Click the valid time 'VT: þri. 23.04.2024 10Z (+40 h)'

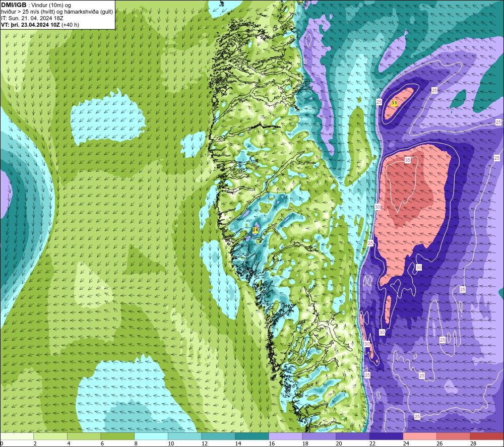(40, 25)
